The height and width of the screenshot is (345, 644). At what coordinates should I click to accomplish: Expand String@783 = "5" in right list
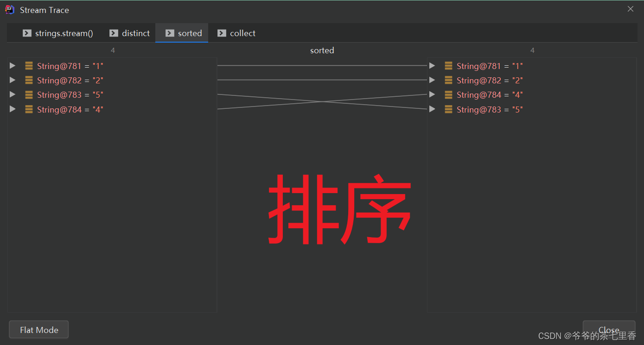(x=432, y=109)
